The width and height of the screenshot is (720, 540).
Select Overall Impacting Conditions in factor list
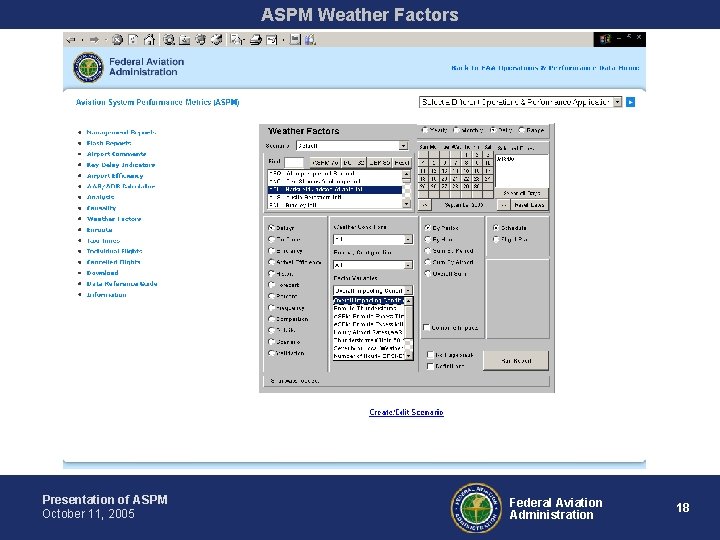[x=369, y=301]
